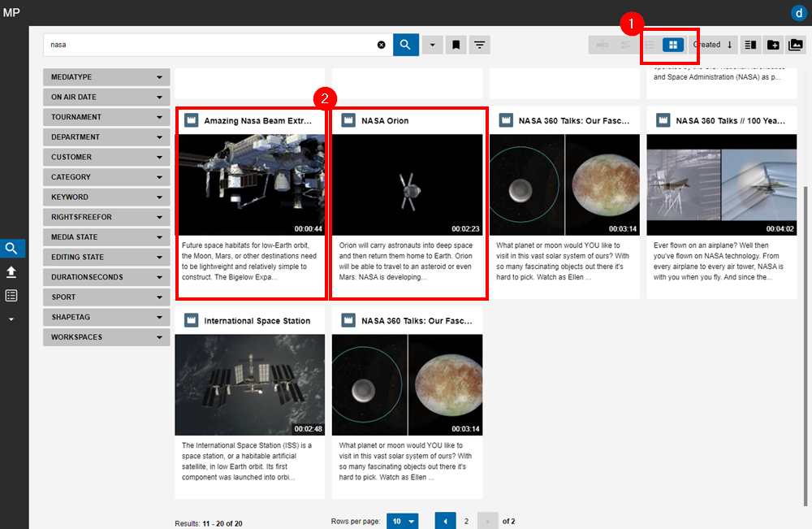Toggle Created sort direction arrow
The height and width of the screenshot is (529, 812).
[729, 45]
